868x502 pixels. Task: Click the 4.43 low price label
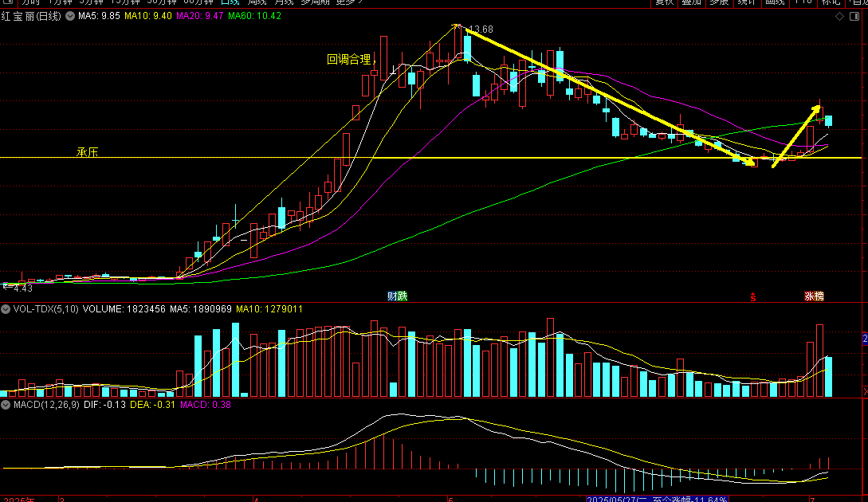22,288
